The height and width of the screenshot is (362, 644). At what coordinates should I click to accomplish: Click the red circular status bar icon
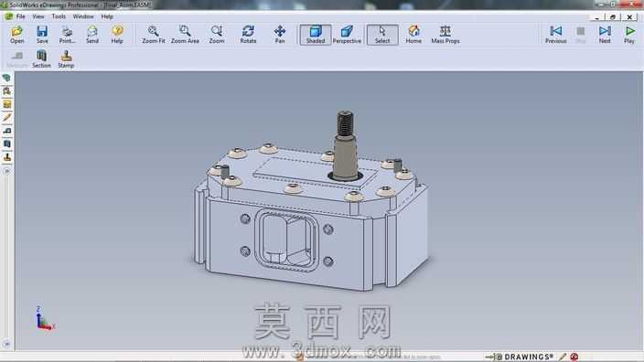574,357
